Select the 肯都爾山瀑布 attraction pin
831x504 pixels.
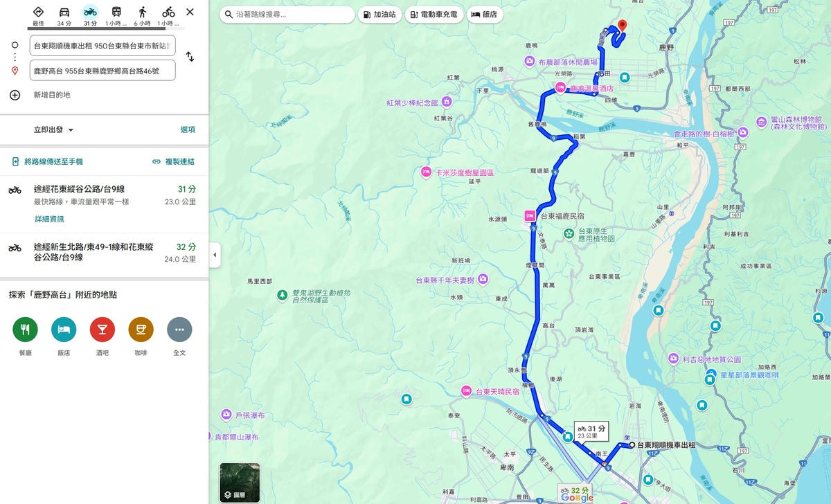(x=210, y=436)
